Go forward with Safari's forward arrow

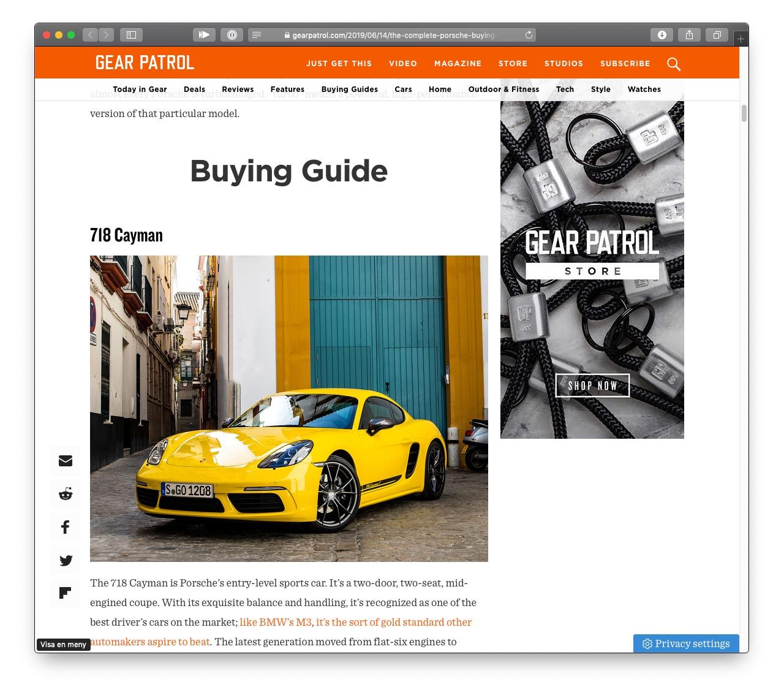tap(106, 35)
